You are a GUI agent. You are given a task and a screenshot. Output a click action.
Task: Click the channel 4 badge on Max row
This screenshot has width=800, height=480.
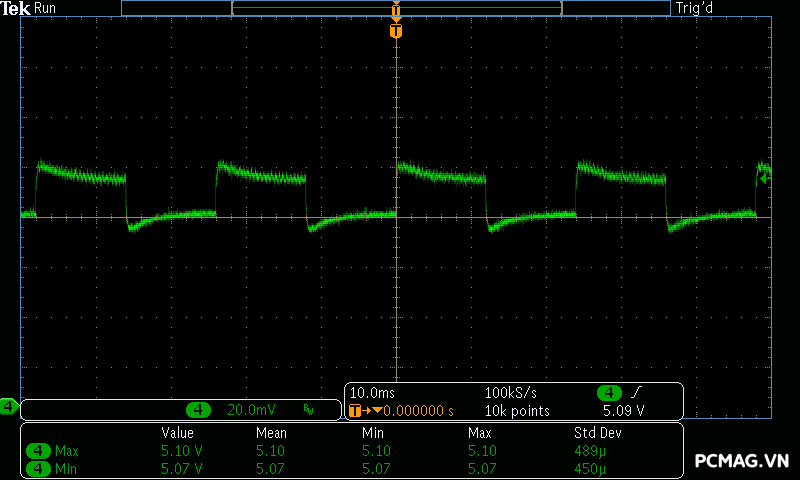[39, 451]
